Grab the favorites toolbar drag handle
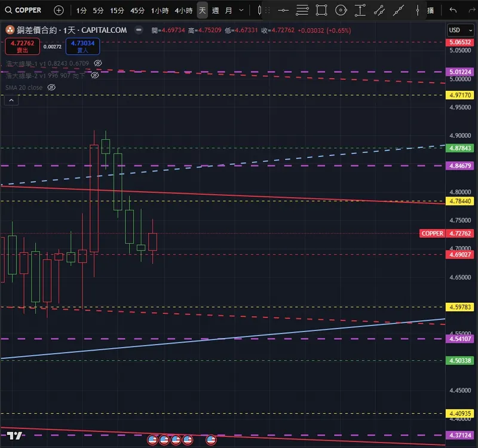Viewport: 478px width, 448px height. [x=267, y=10]
